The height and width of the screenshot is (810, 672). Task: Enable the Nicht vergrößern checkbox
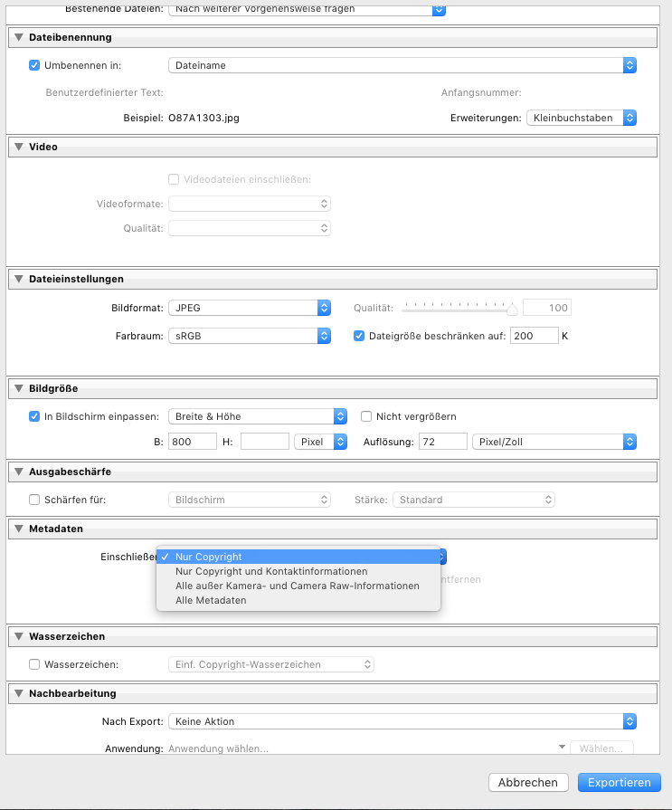coord(367,416)
